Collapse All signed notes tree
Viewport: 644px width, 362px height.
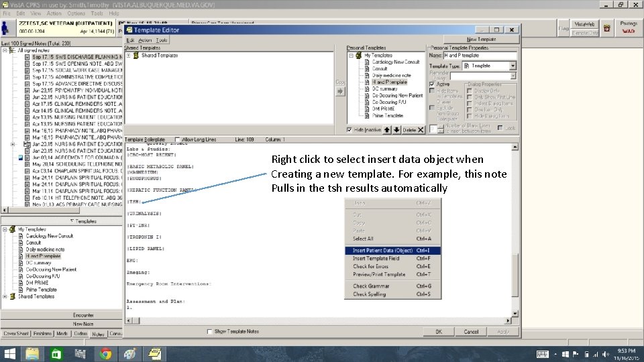(5, 50)
